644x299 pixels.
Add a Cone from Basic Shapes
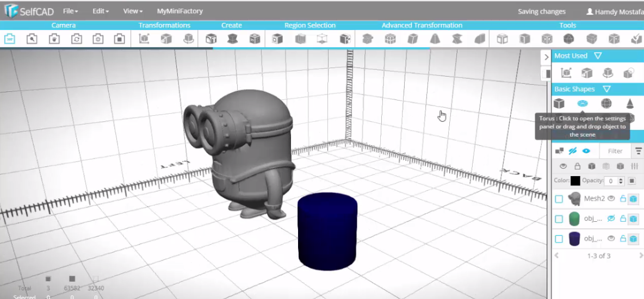tap(630, 103)
